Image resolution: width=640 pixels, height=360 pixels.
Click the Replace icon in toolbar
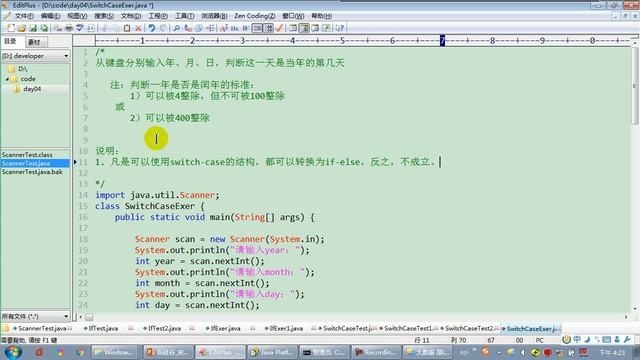click(x=188, y=28)
